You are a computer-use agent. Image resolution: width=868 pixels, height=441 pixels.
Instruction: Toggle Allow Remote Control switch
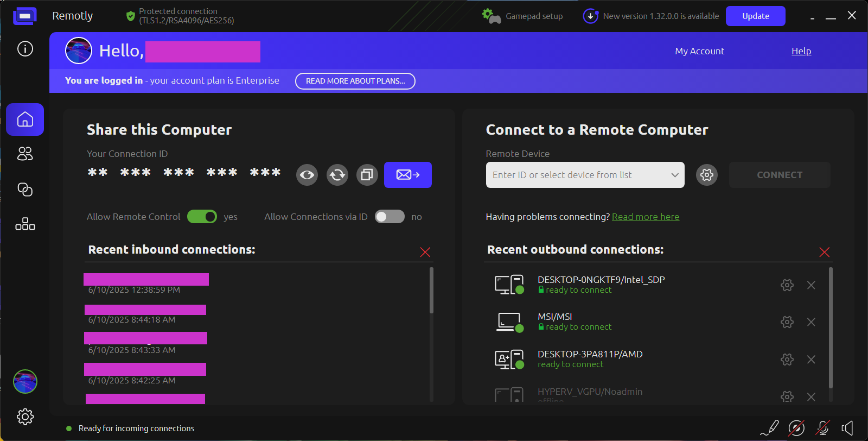(x=202, y=217)
